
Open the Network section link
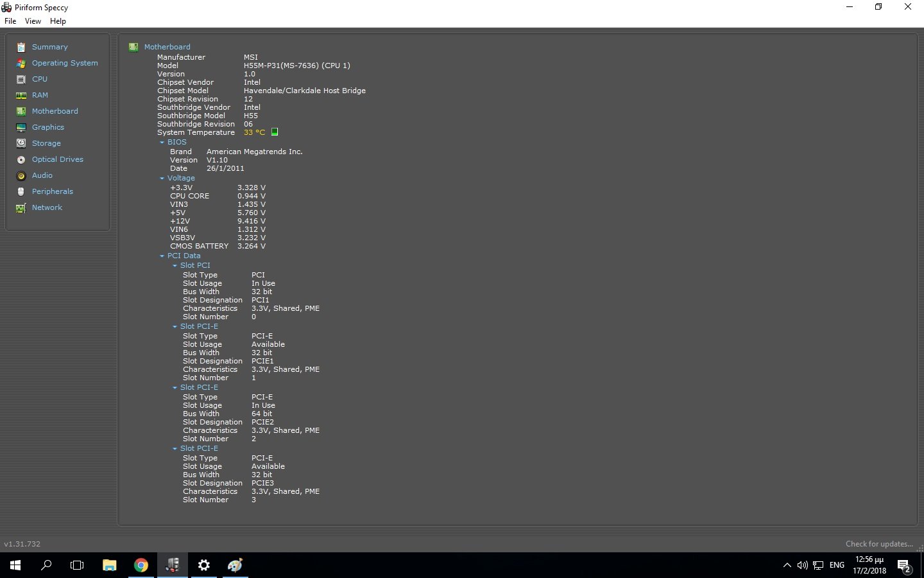47,207
